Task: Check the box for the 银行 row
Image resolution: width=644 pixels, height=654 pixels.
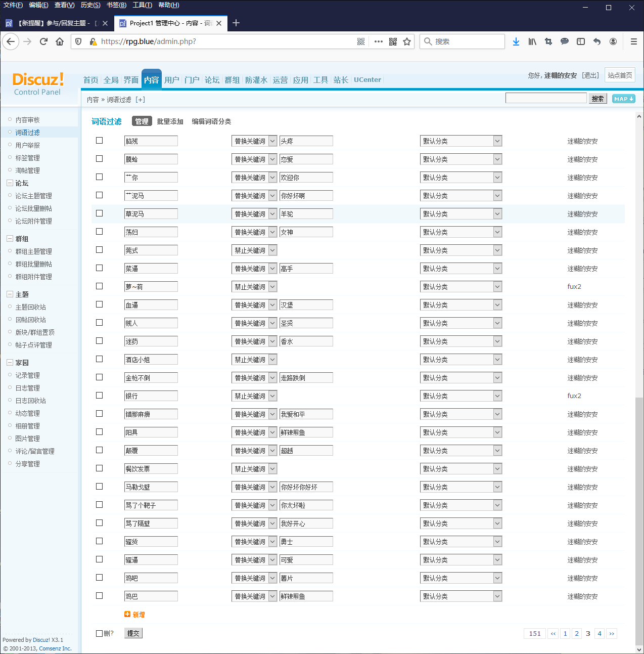Action: (100, 396)
